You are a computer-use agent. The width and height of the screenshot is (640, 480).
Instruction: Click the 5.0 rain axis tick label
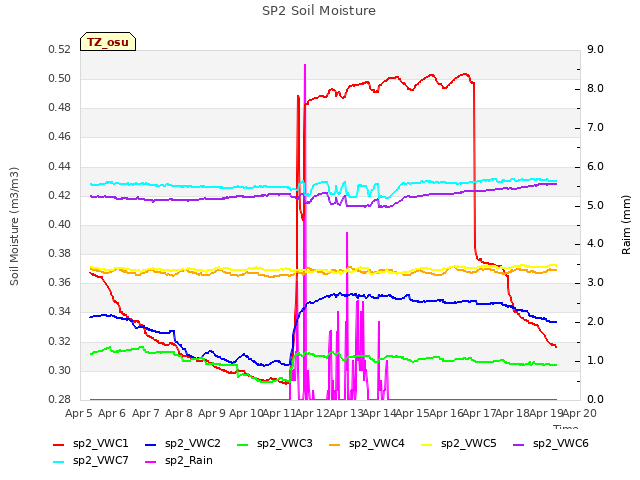(x=595, y=205)
